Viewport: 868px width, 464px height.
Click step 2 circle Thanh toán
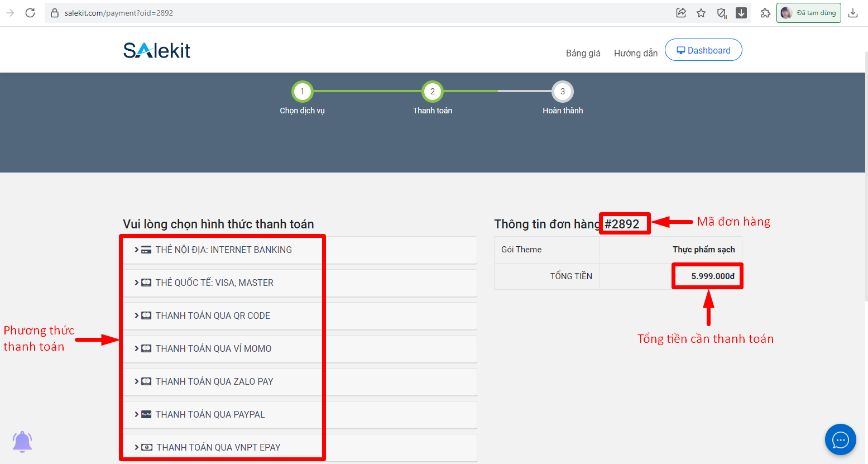[x=433, y=92]
